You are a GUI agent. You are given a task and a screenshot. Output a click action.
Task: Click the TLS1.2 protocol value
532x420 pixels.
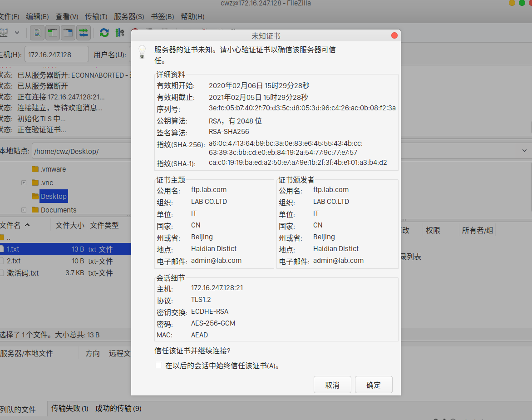tap(201, 300)
